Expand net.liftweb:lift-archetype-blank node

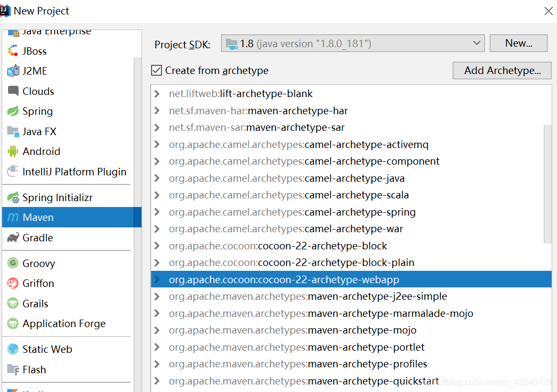(157, 94)
